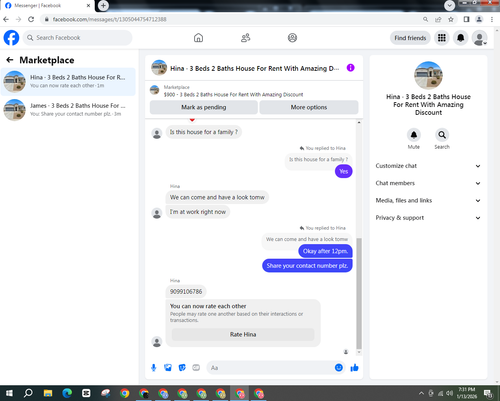Screen dimensions: 500x401
Task: Open the Chrome three-dot menu
Action: 492,19
